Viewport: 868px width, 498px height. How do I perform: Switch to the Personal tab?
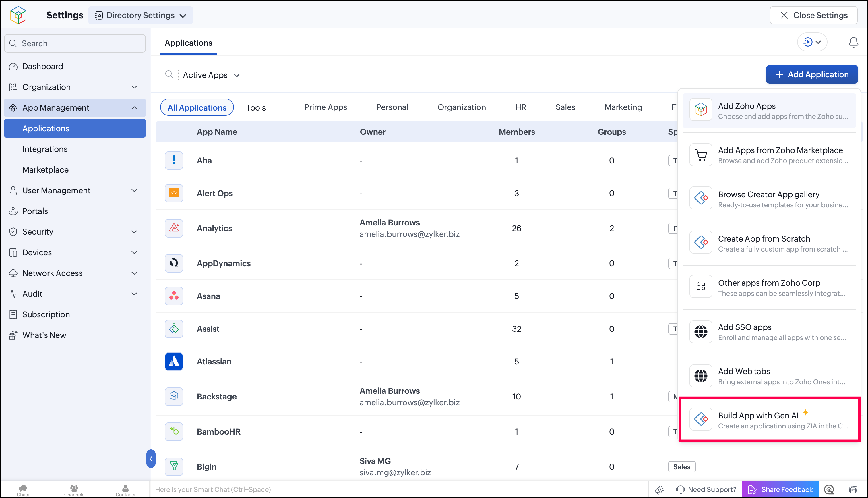[x=392, y=107]
